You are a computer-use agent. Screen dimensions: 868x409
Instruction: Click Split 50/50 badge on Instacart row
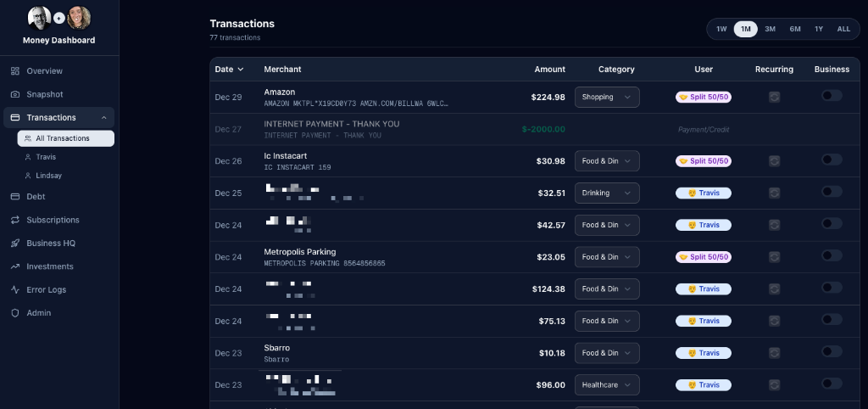tap(703, 160)
